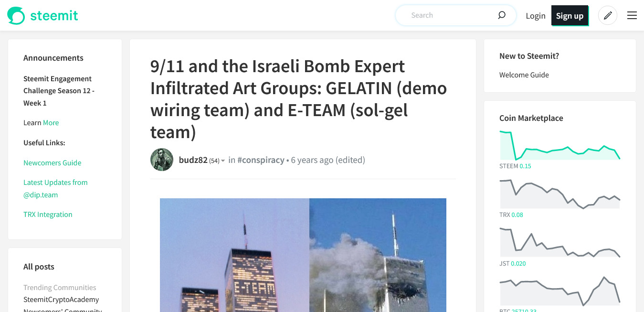Image resolution: width=644 pixels, height=312 pixels.
Task: Click the JST 0.020 price label
Action: pyautogui.click(x=513, y=264)
